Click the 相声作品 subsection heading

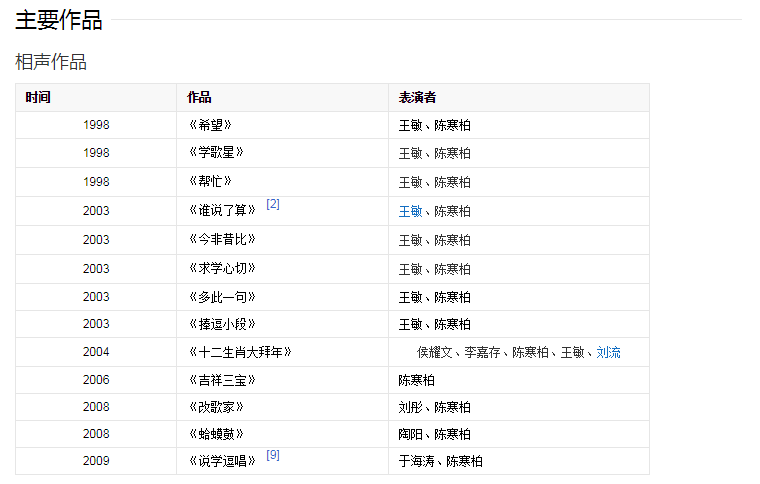tap(51, 62)
